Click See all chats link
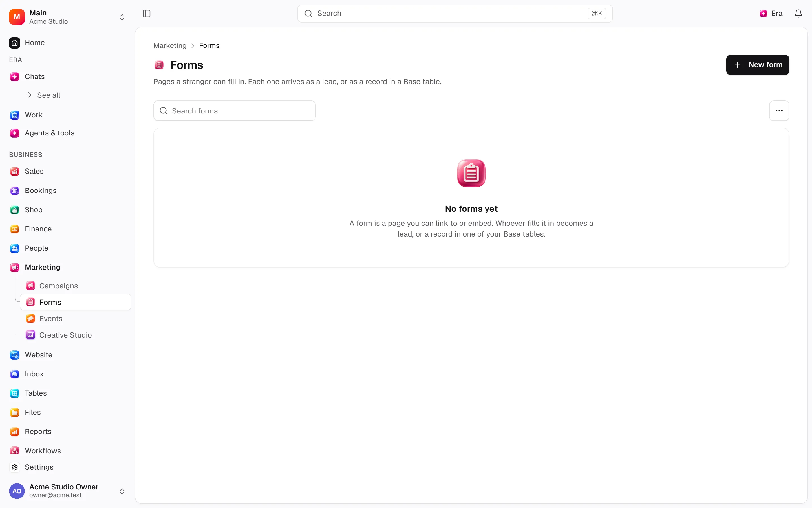Image resolution: width=812 pixels, height=508 pixels. [44, 95]
